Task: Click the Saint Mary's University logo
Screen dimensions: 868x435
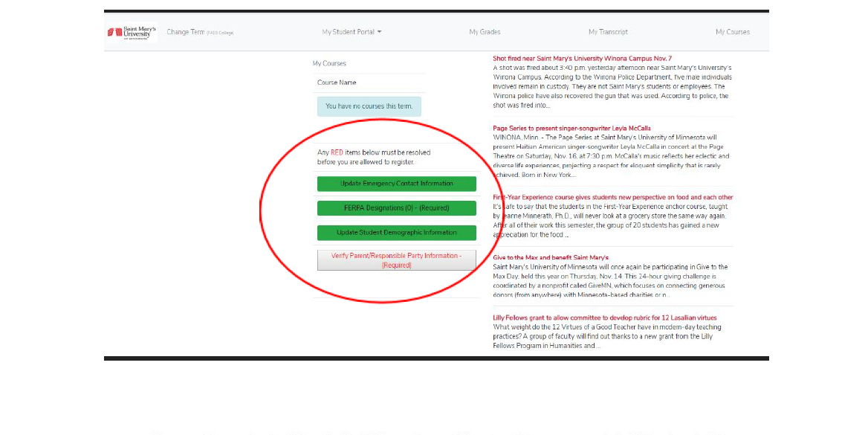Action: 132,33
